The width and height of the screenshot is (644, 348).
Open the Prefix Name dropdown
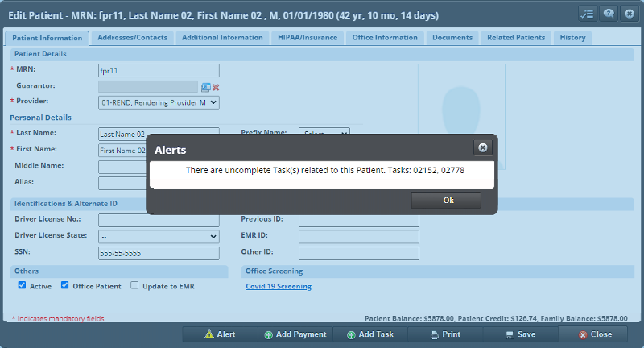pos(324,133)
